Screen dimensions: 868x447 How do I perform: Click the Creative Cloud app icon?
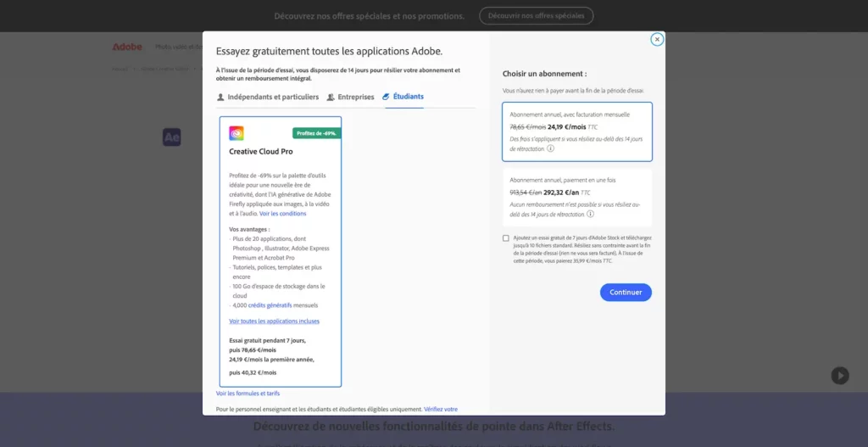coord(236,133)
